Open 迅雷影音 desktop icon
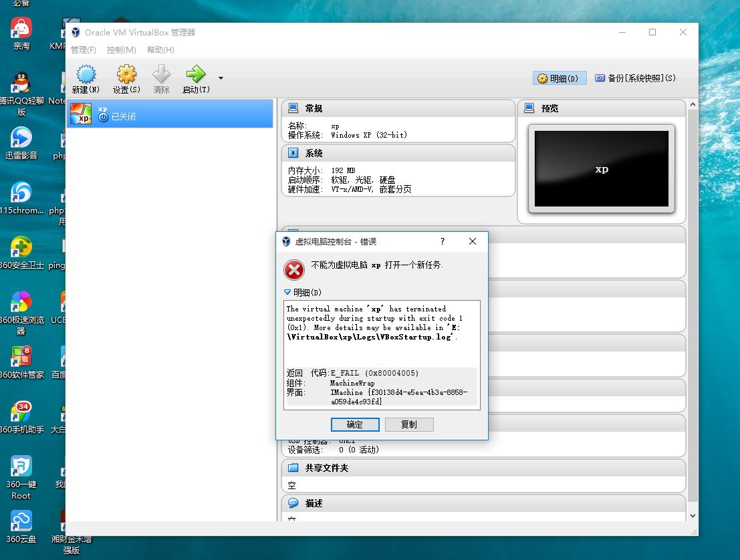The height and width of the screenshot is (560, 740). [21, 143]
